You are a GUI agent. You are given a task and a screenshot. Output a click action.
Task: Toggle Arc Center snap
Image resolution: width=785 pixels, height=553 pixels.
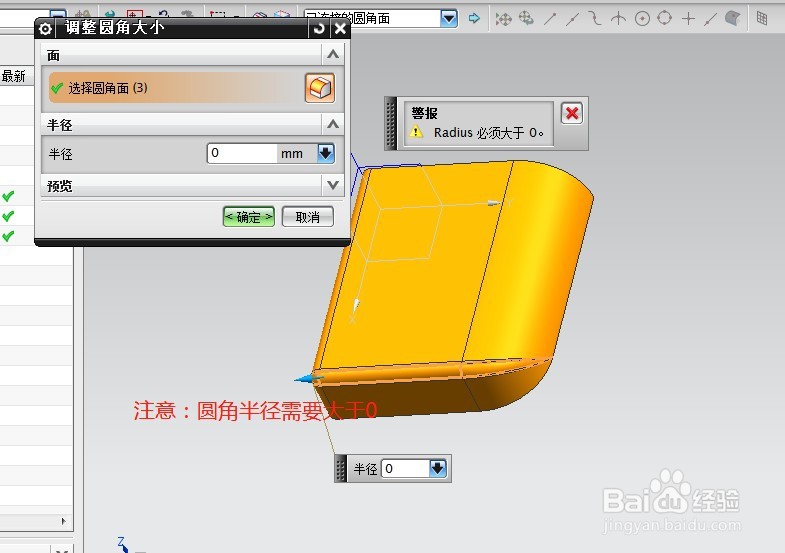[642, 19]
